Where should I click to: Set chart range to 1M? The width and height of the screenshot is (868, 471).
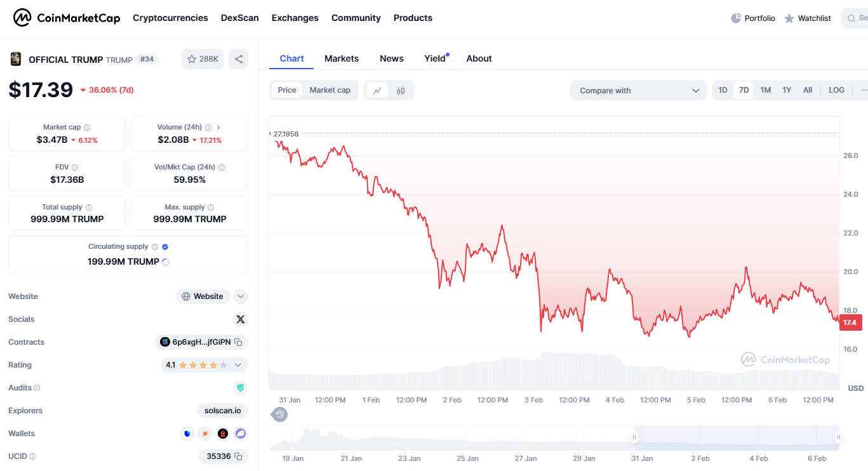click(x=766, y=90)
